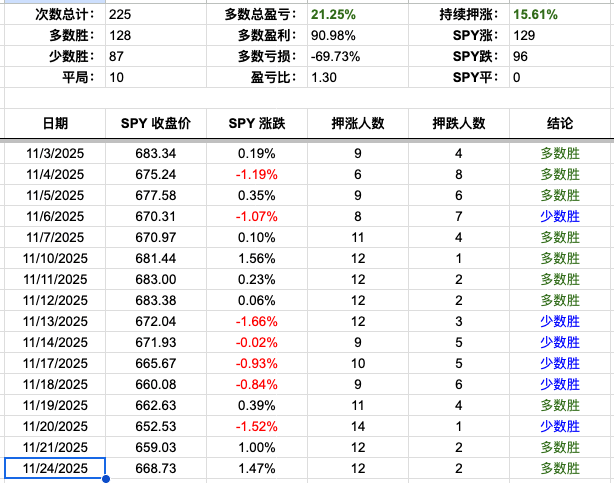
Task: Select date cell 11/21/2025
Action: (55, 447)
